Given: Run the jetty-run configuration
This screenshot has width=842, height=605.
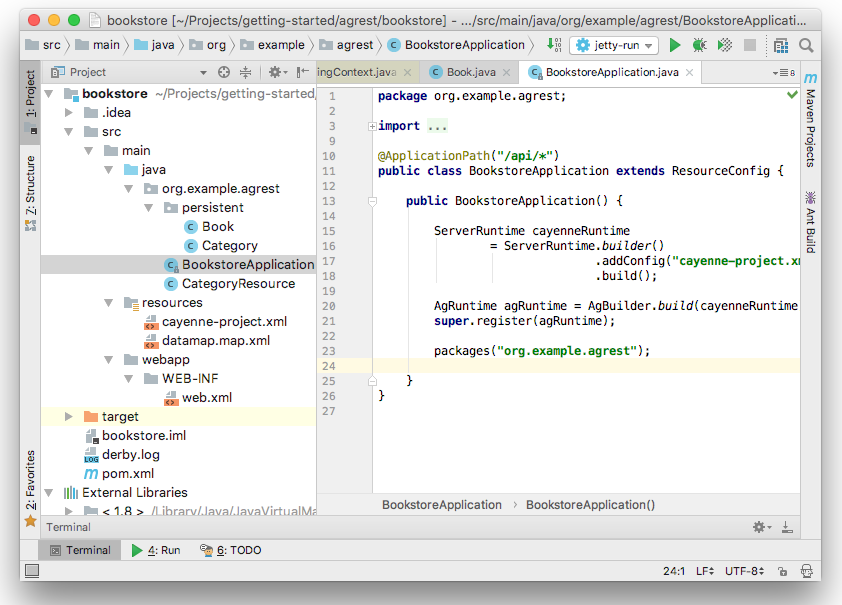Looking at the screenshot, I should pyautogui.click(x=674, y=45).
